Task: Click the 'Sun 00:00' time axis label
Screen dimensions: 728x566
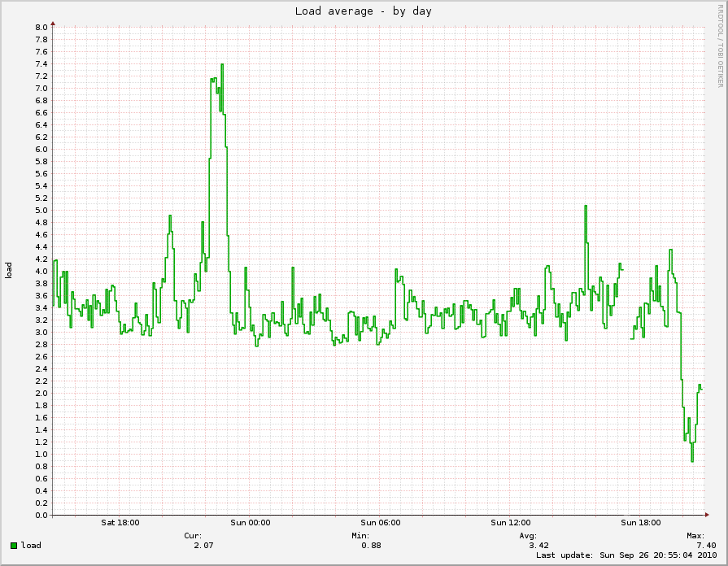Action: [x=251, y=523]
